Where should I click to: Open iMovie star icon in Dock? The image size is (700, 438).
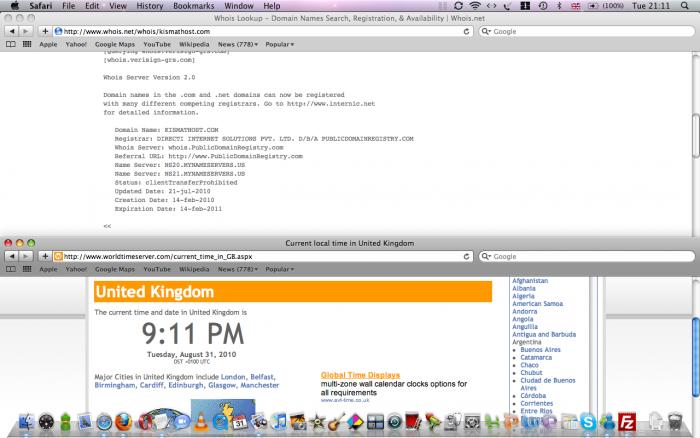[x=317, y=421]
